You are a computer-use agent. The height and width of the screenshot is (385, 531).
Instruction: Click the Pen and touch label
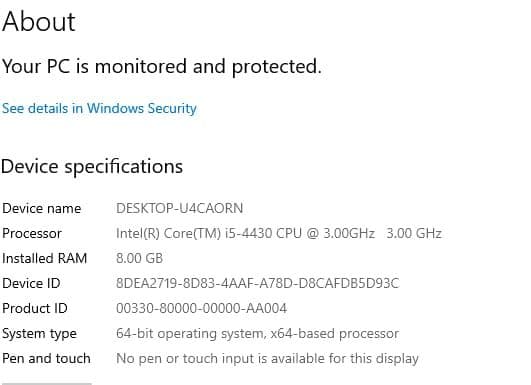[x=46, y=358]
